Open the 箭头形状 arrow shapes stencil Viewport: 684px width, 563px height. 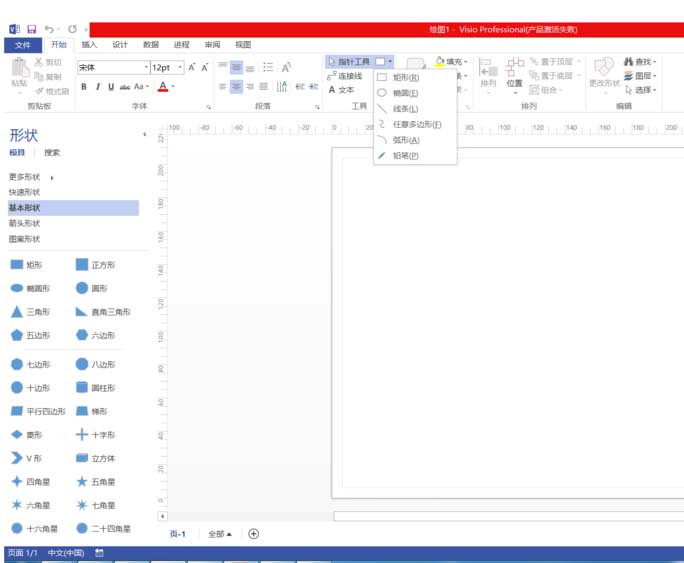pos(25,224)
